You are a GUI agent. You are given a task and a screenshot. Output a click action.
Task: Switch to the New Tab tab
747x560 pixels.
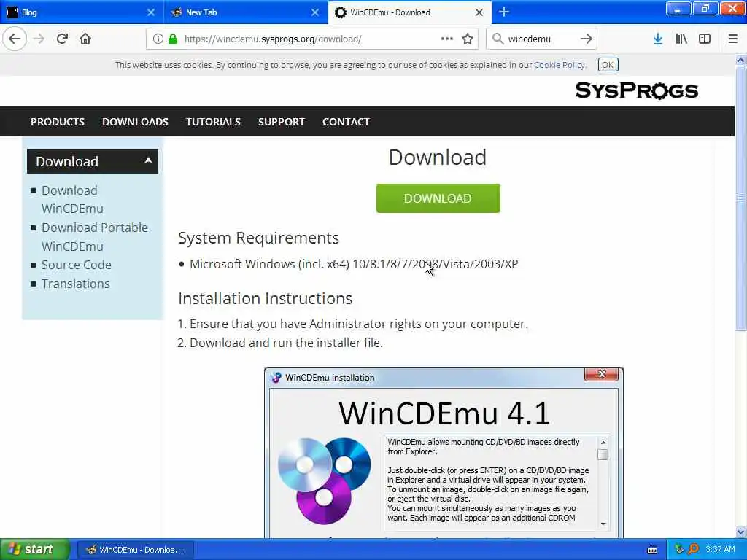[246, 12]
